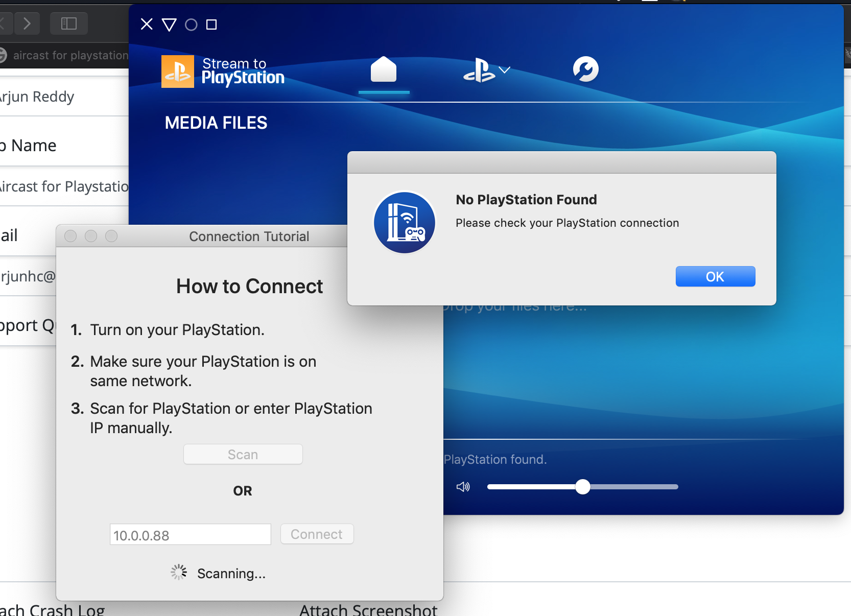
Task: Focus the PlayStation IP address field
Action: pyautogui.click(x=190, y=534)
